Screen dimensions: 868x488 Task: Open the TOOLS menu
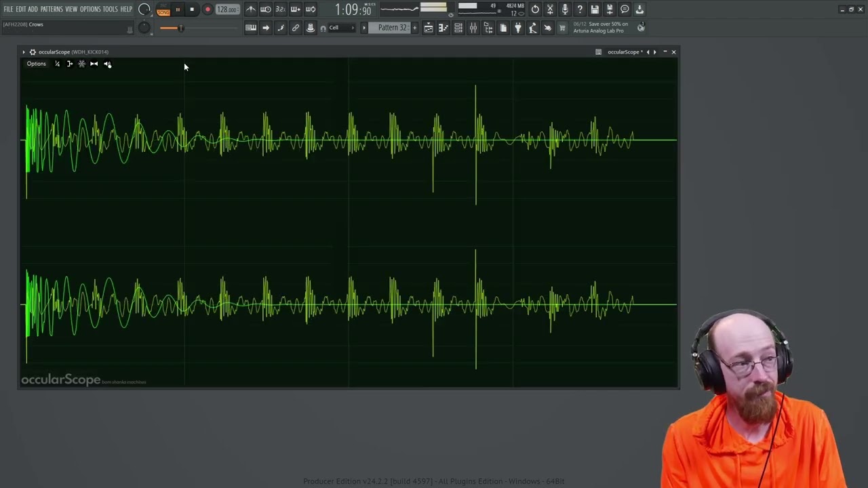coord(110,9)
